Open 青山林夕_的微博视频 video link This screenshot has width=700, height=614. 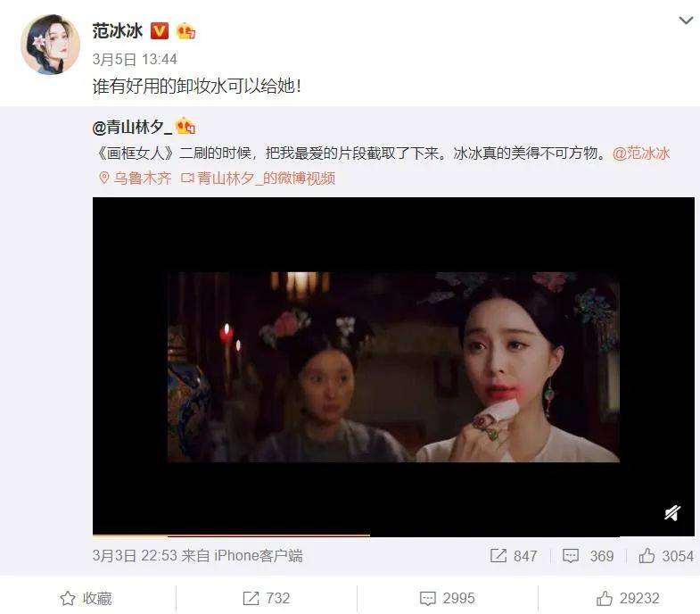[258, 178]
